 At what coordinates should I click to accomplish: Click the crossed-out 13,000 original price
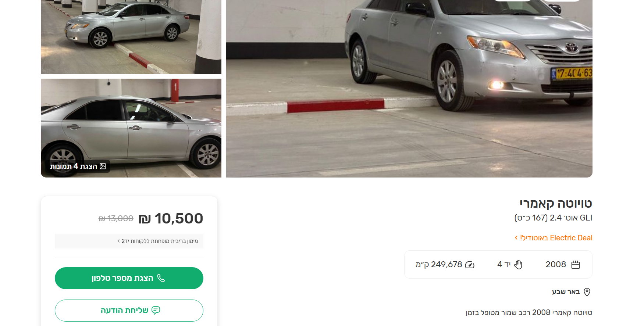click(116, 219)
